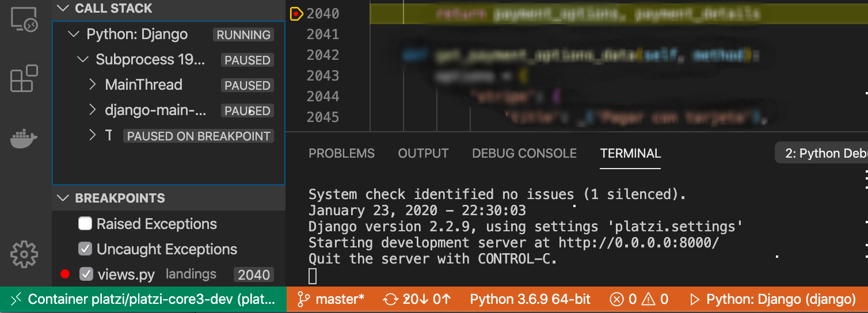Click the remote container indicator in status bar

[143, 299]
